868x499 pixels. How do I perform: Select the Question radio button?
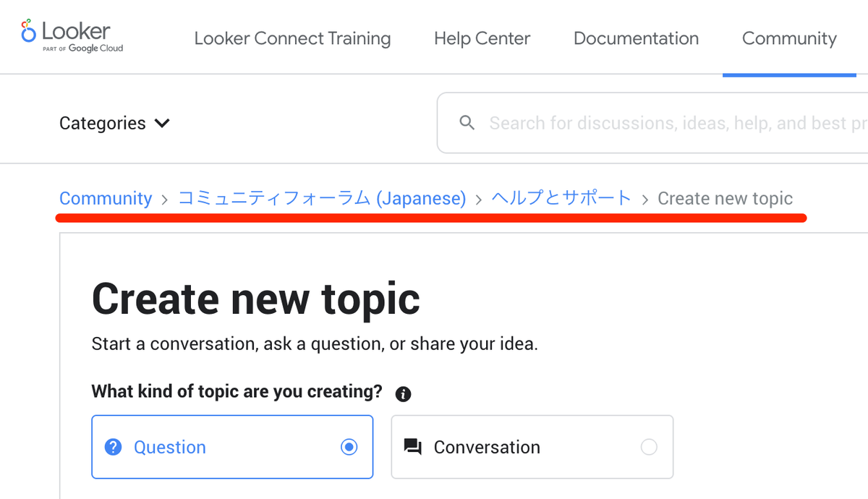click(x=349, y=447)
